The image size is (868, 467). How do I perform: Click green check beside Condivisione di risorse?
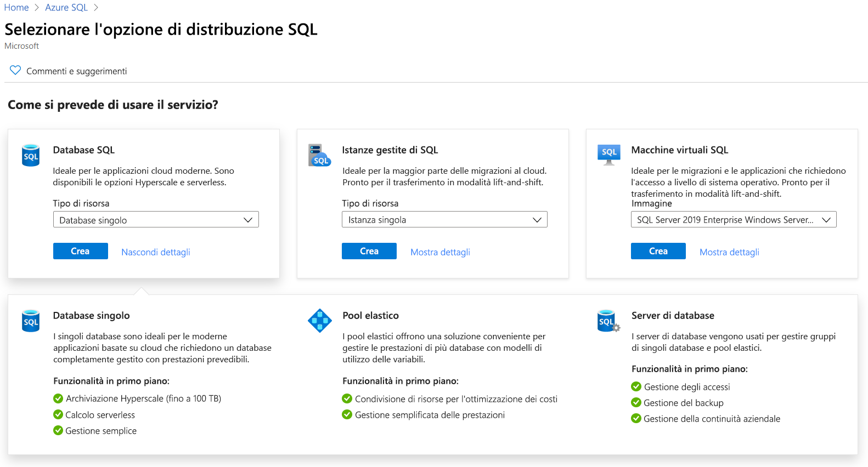tap(347, 398)
